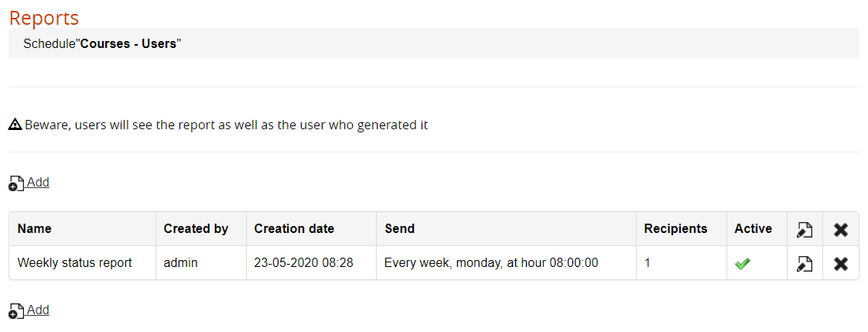Click the Name column header
The image size is (868, 332).
click(x=35, y=228)
